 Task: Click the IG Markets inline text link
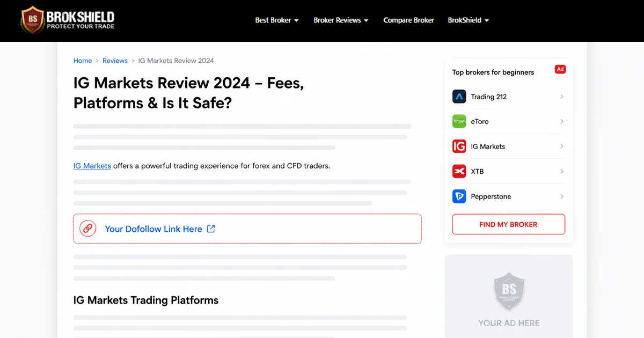92,166
